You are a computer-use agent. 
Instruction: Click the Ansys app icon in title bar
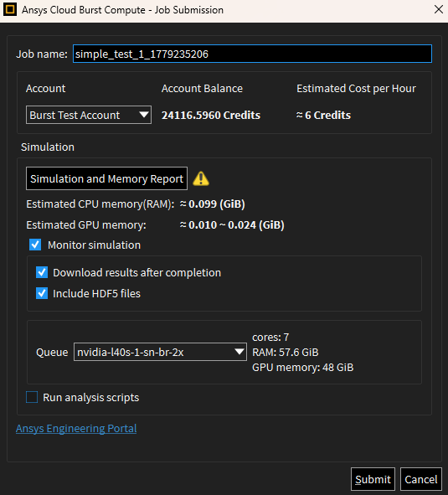click(x=10, y=10)
